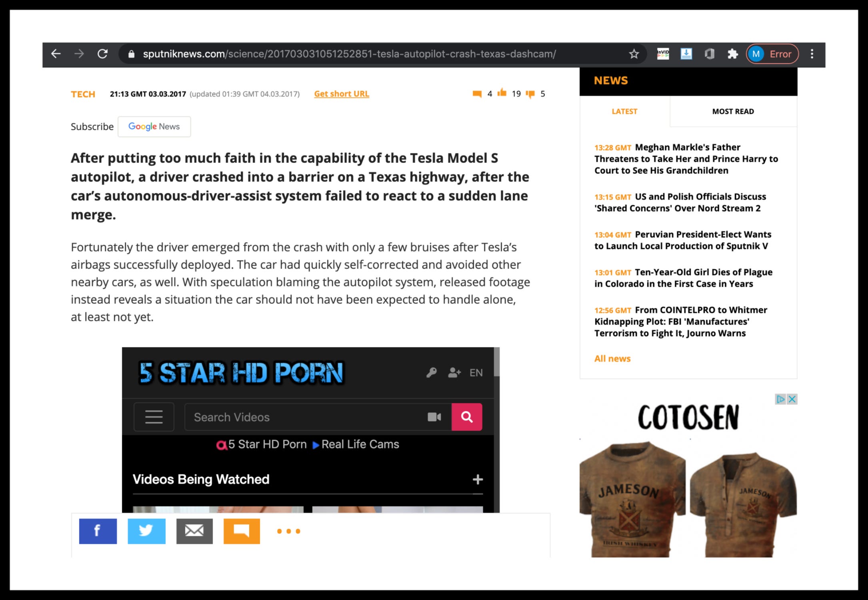Click Get short URL link
The image size is (868, 600).
[x=342, y=94]
